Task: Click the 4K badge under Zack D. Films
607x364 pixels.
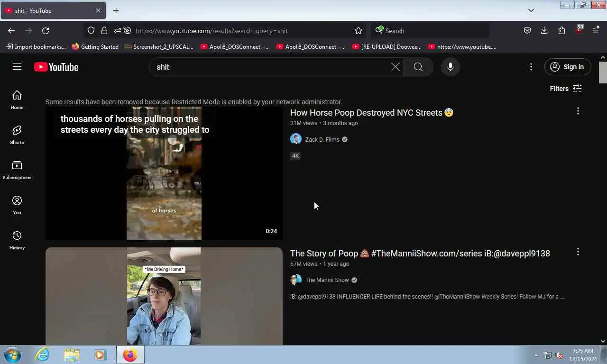Action: [x=295, y=156]
